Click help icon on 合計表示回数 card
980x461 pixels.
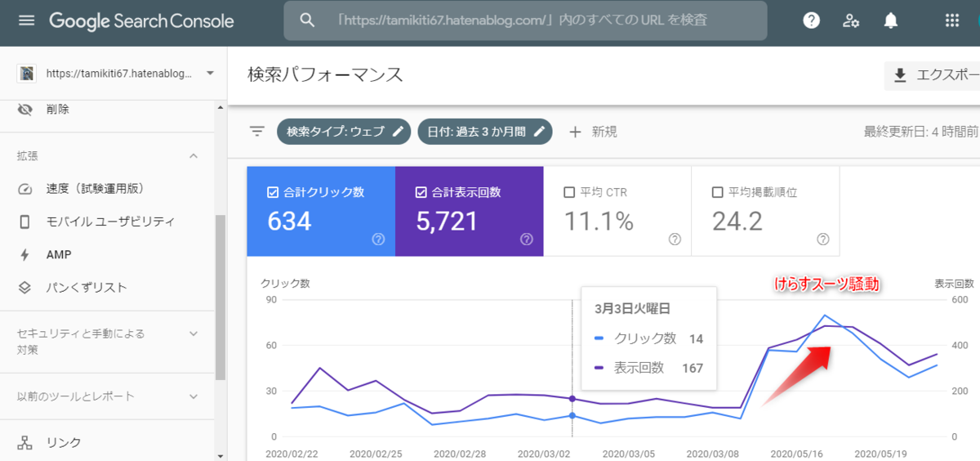click(527, 239)
